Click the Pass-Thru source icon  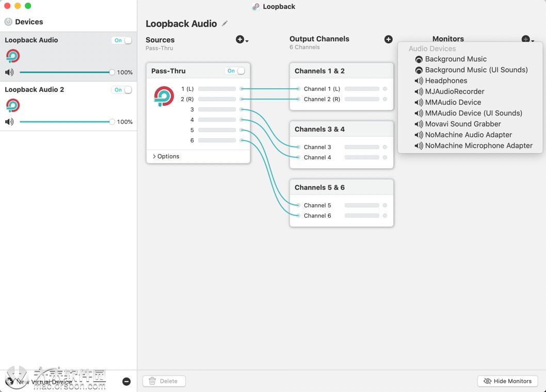(164, 96)
